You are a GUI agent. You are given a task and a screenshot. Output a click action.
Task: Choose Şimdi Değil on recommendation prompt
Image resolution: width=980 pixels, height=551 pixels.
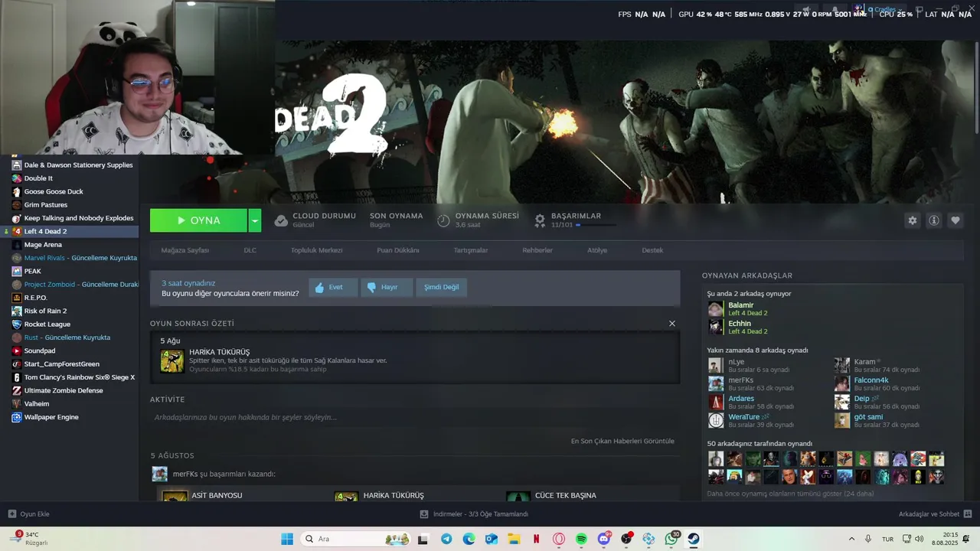(442, 287)
